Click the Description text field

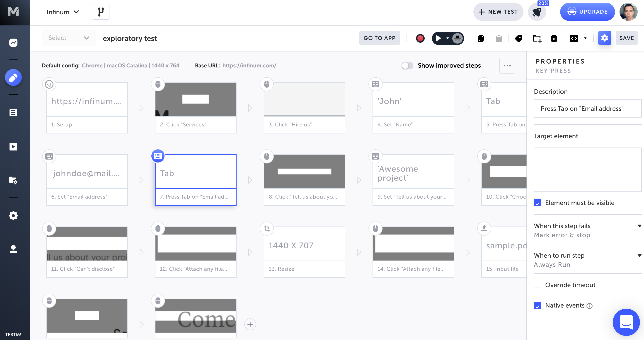tap(588, 108)
